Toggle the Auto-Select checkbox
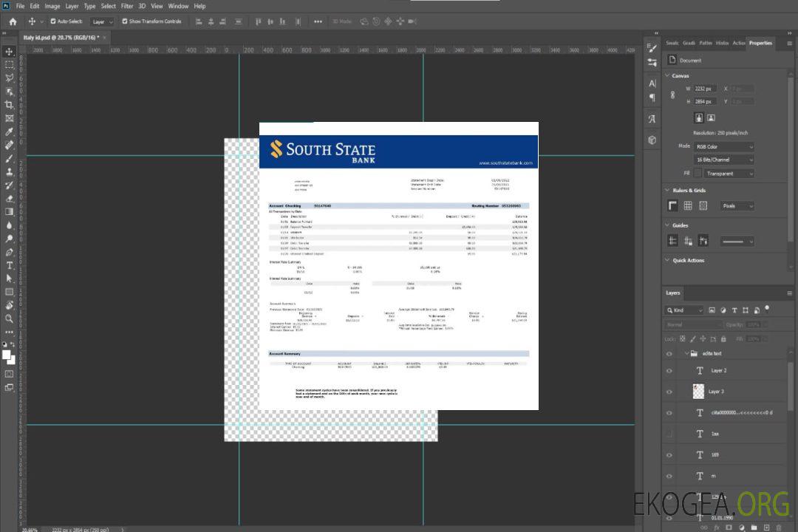The height and width of the screenshot is (532, 798). tap(53, 21)
